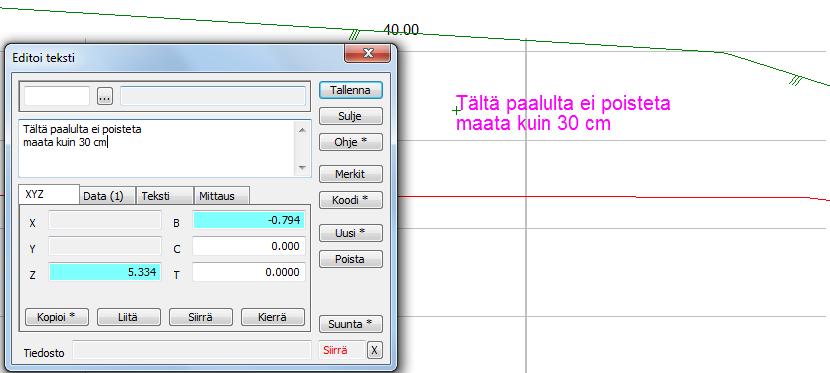This screenshot has height=373, width=830.
Task: Click the Kopioi * button
Action: (57, 317)
